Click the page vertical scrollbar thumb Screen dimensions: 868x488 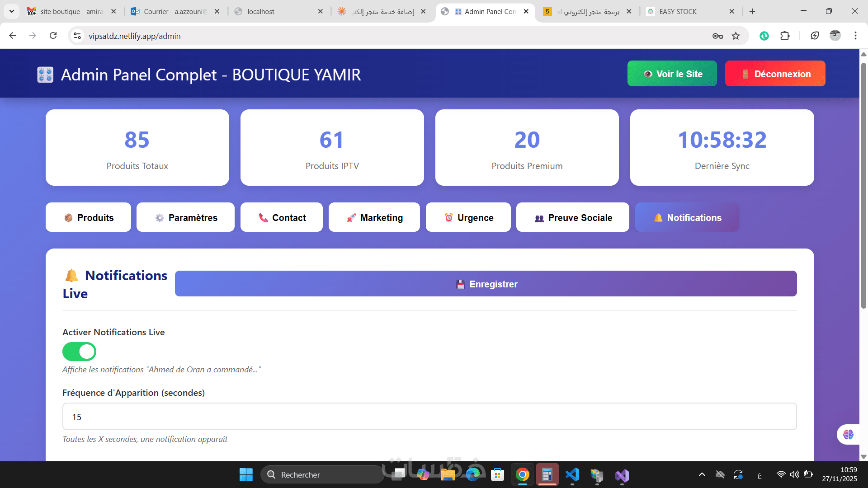(863, 185)
